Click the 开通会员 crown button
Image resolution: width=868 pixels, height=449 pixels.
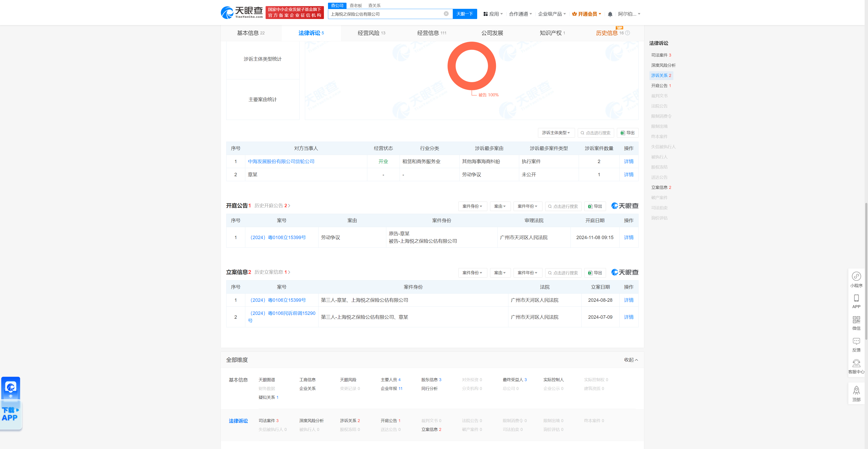click(587, 14)
